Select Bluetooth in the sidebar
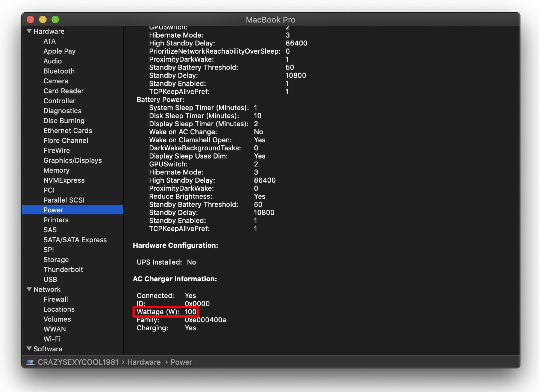The image size is (539, 392). [59, 71]
